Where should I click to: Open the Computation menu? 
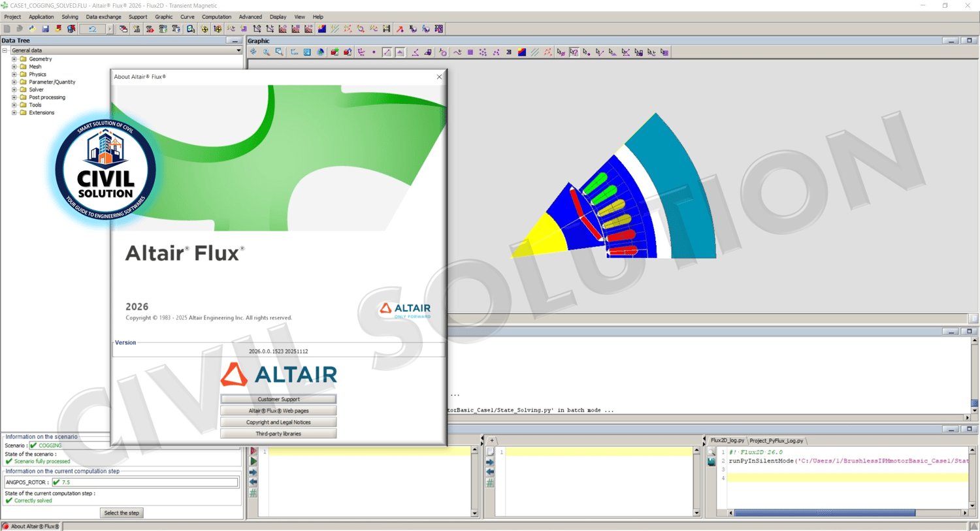pos(216,17)
